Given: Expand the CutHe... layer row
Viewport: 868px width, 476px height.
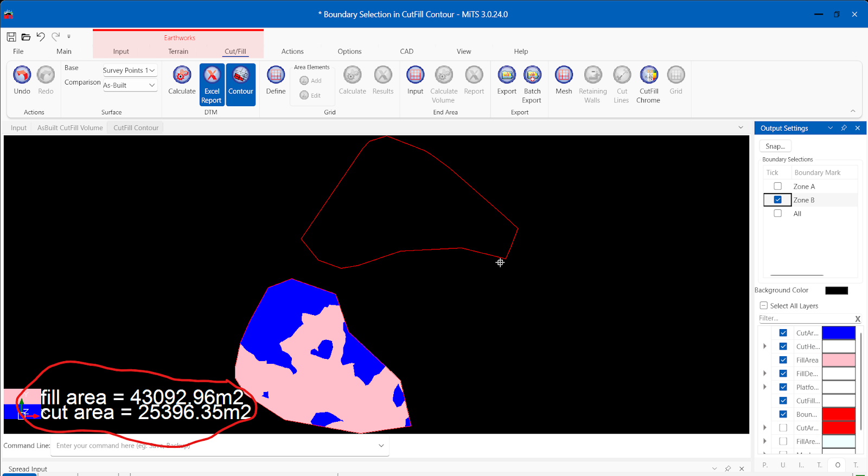Looking at the screenshot, I should tap(765, 346).
